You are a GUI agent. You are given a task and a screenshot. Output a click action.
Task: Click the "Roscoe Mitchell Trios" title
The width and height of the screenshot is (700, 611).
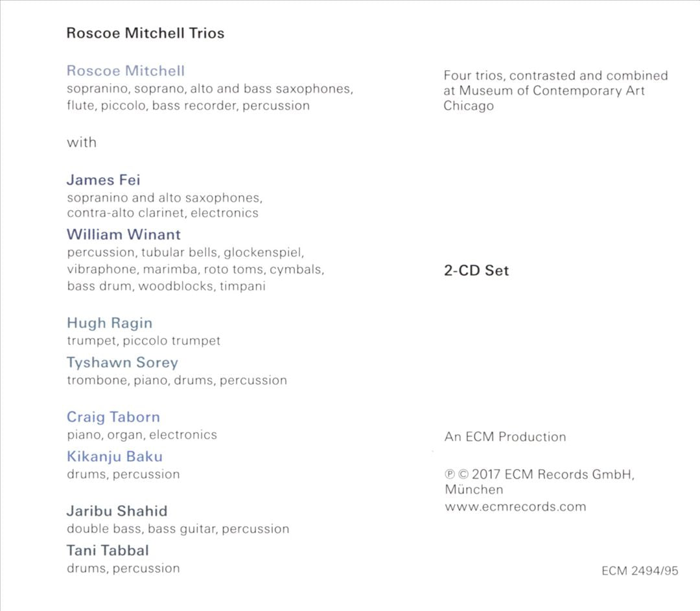click(x=145, y=33)
